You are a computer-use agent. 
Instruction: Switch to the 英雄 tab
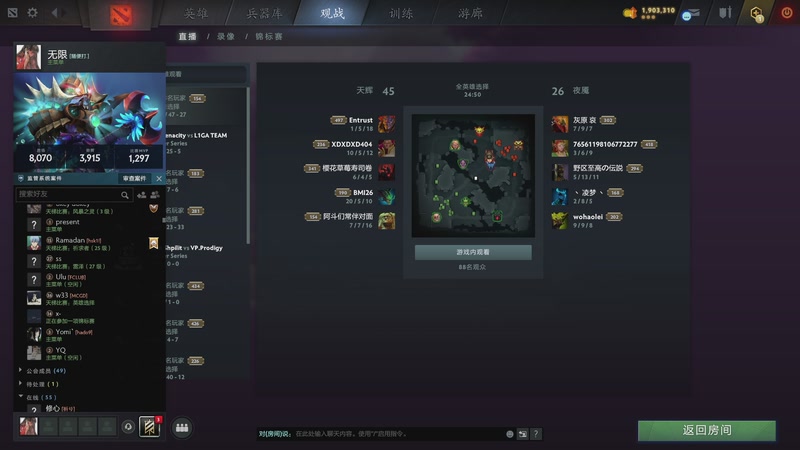click(196, 13)
